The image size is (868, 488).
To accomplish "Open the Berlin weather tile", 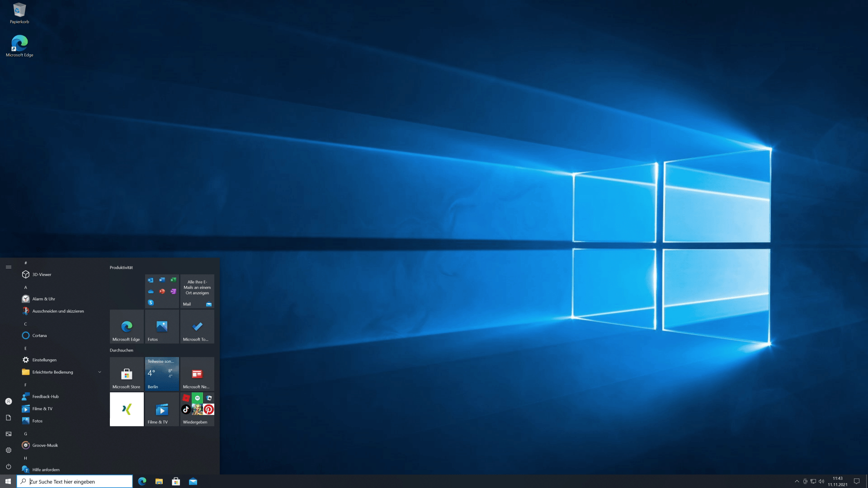I will coord(162,374).
